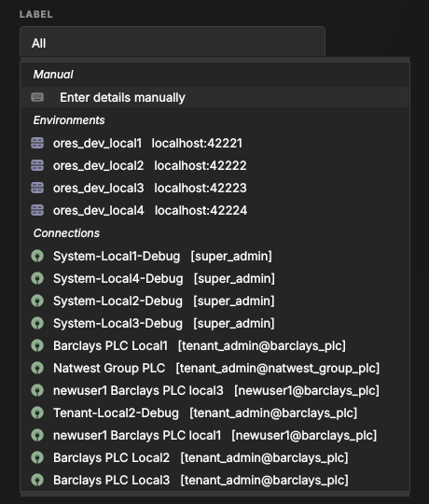Click [super_admin] next to System-Local1-Debug
Image resolution: width=429 pixels, height=504 pixels.
[231, 256]
